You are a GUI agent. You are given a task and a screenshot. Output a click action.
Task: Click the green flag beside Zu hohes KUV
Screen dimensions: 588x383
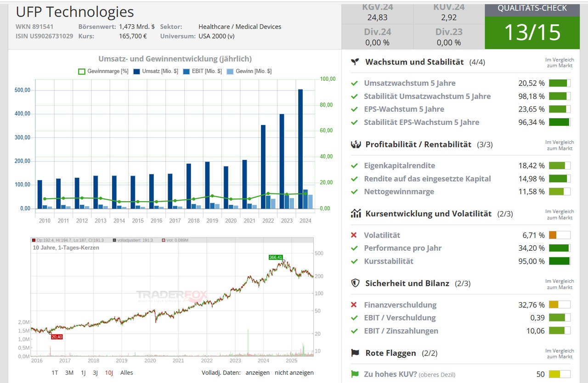(x=354, y=374)
